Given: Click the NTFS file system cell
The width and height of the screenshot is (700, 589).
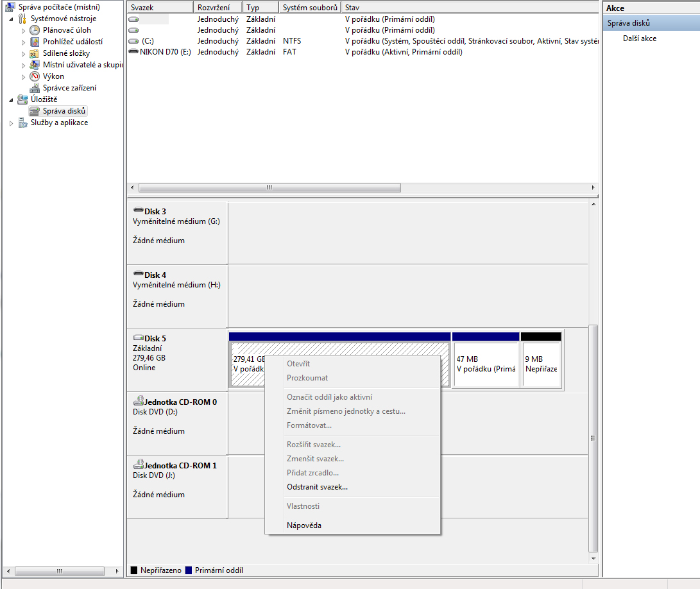Looking at the screenshot, I should [292, 41].
